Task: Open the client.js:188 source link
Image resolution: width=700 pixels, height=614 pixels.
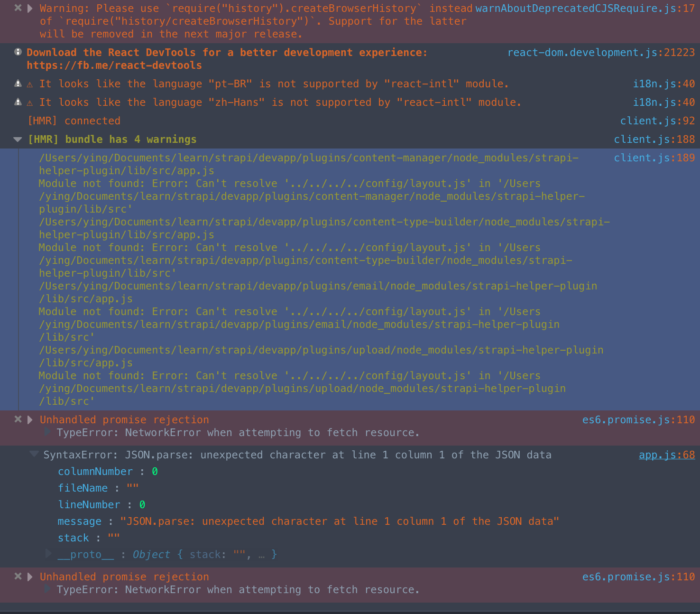Action: (x=654, y=140)
